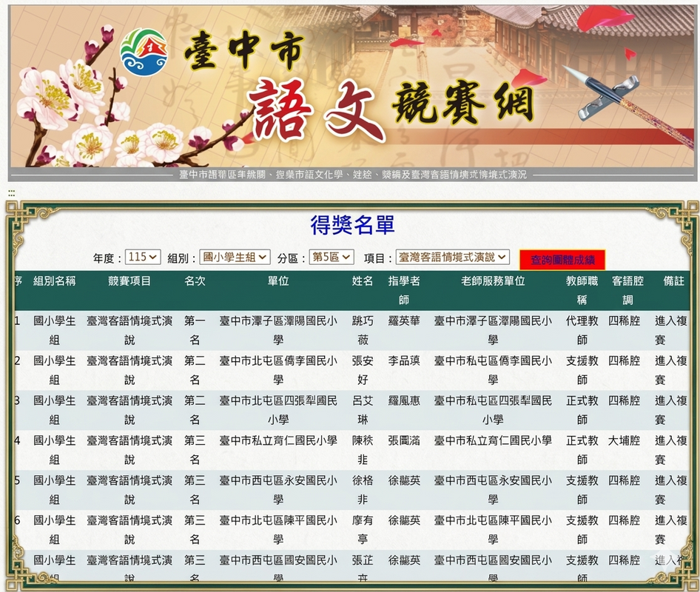Screen dimensions: 700x592
Task: Click the 組別名稱 column header
Action: (55, 281)
